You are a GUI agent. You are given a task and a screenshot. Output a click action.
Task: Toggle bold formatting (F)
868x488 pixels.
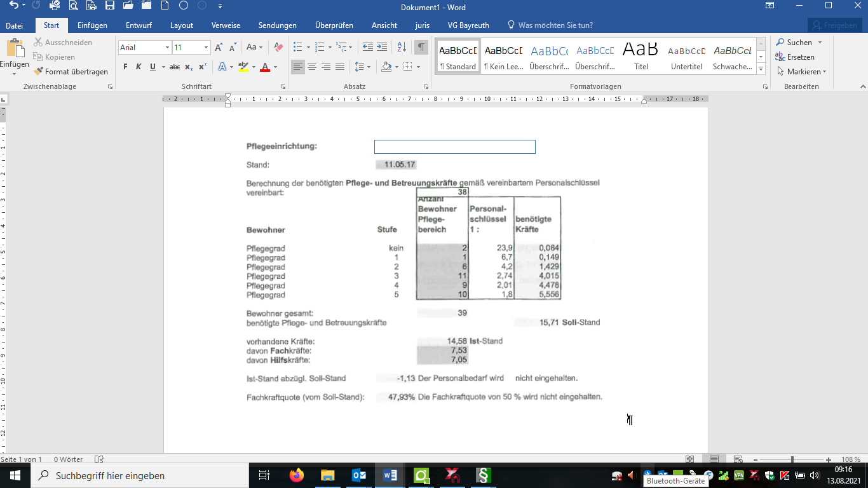125,67
